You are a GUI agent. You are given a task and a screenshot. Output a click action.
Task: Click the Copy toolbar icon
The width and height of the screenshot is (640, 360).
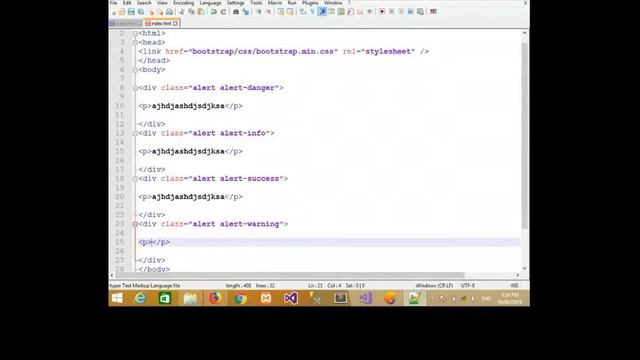point(191,12)
